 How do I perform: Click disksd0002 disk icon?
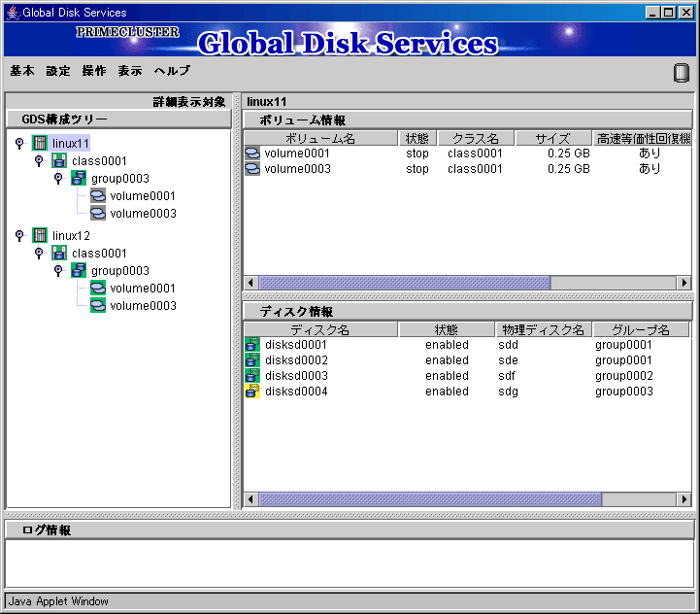click(x=252, y=360)
